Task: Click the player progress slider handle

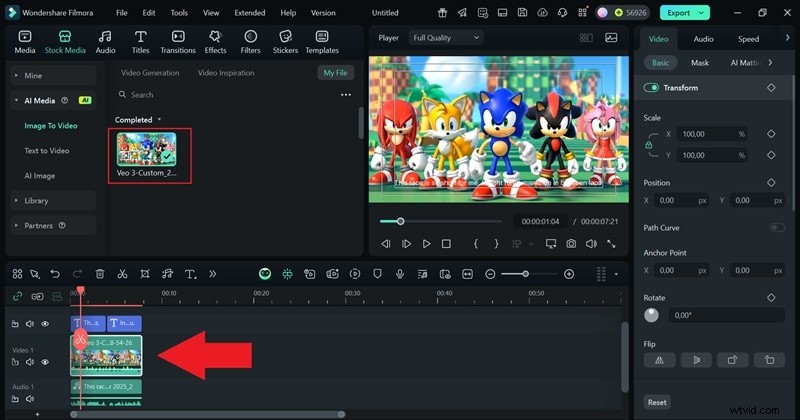Action: pos(401,221)
